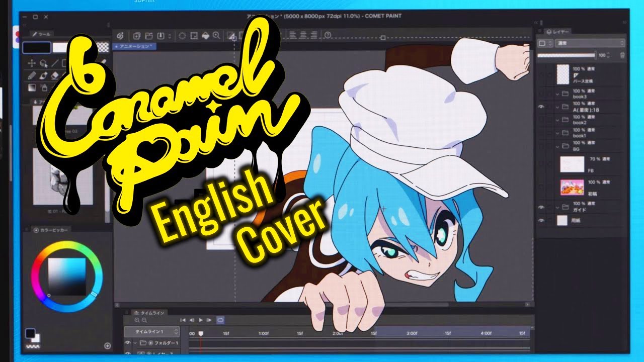Expand the book1 layer folder
This screenshot has height=362, width=644.
[x=557, y=133]
